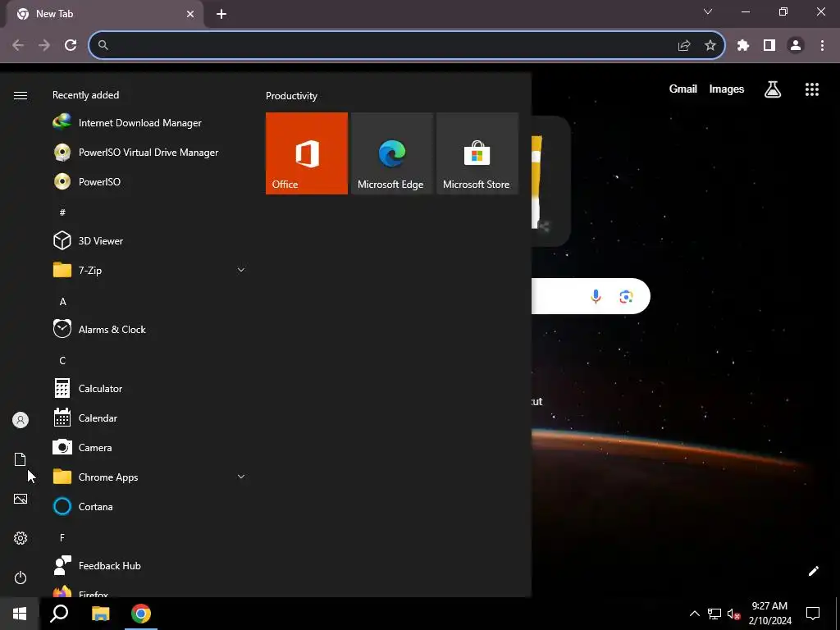
Task: Click the Chrome back arrow
Action: pyautogui.click(x=18, y=45)
